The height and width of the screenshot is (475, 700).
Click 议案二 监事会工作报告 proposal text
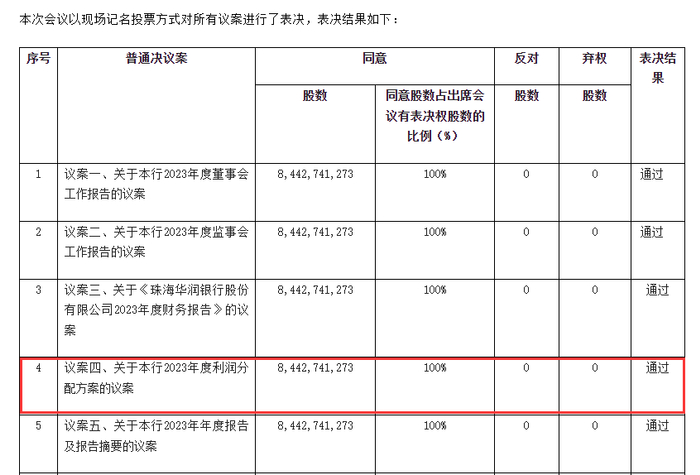click(x=156, y=242)
